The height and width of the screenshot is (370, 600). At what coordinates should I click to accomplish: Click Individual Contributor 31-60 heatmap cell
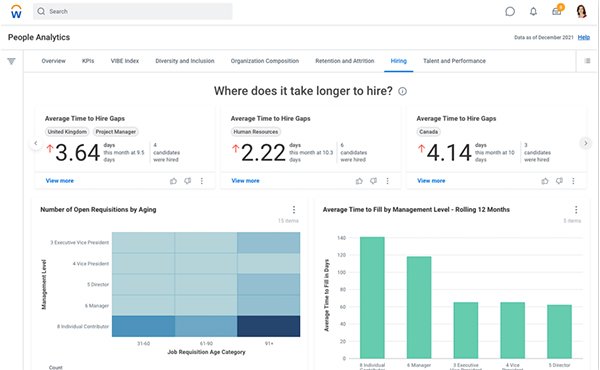click(x=143, y=326)
